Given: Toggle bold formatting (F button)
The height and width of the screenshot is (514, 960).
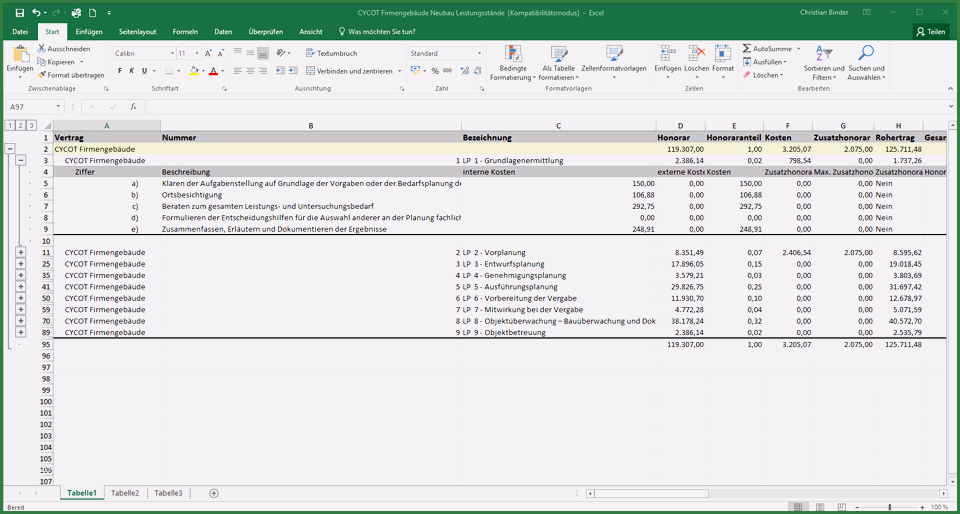Looking at the screenshot, I should point(119,71).
